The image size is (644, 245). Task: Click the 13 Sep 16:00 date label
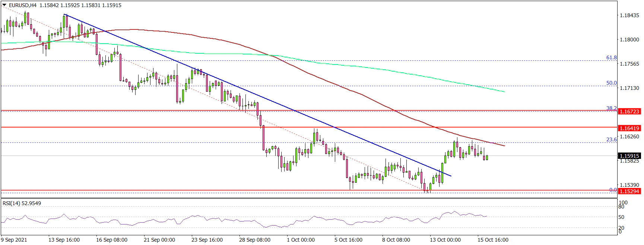click(64, 240)
